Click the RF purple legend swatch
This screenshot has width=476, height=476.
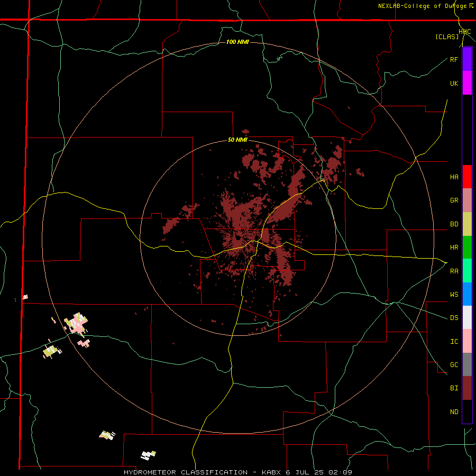pos(467,59)
